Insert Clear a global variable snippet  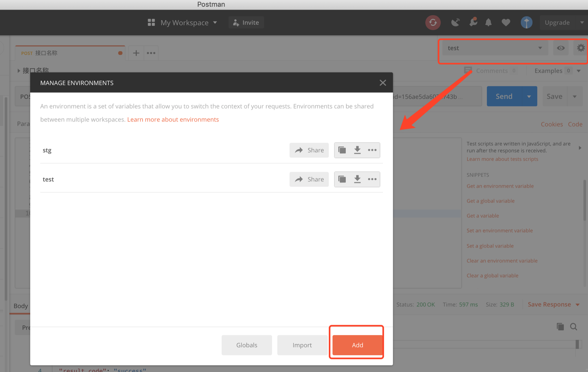click(492, 275)
